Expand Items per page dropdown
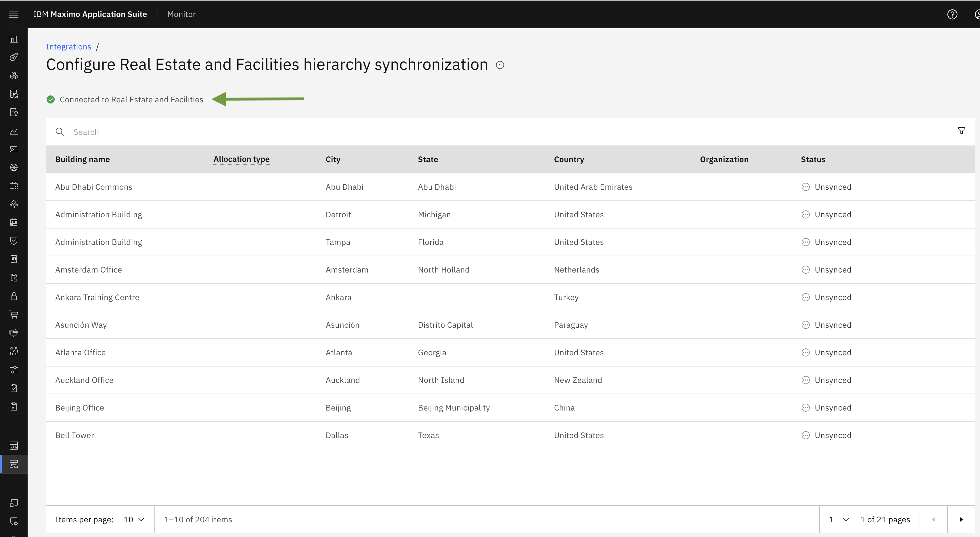980x537 pixels. click(x=134, y=519)
